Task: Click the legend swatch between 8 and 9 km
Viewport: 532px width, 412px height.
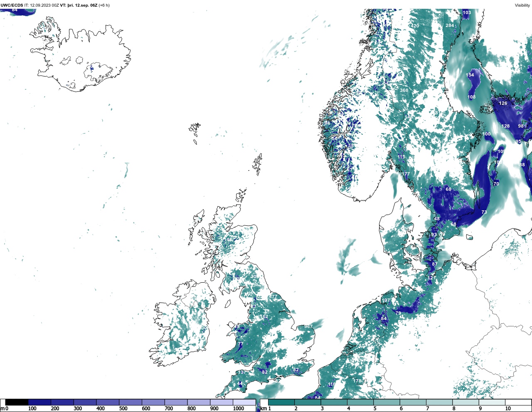Action: [x=466, y=402]
